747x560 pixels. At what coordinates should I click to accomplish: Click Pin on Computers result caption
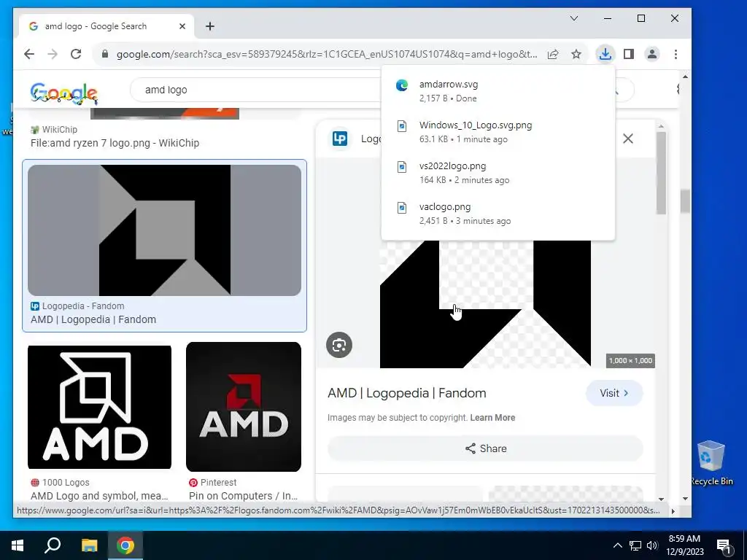(244, 496)
